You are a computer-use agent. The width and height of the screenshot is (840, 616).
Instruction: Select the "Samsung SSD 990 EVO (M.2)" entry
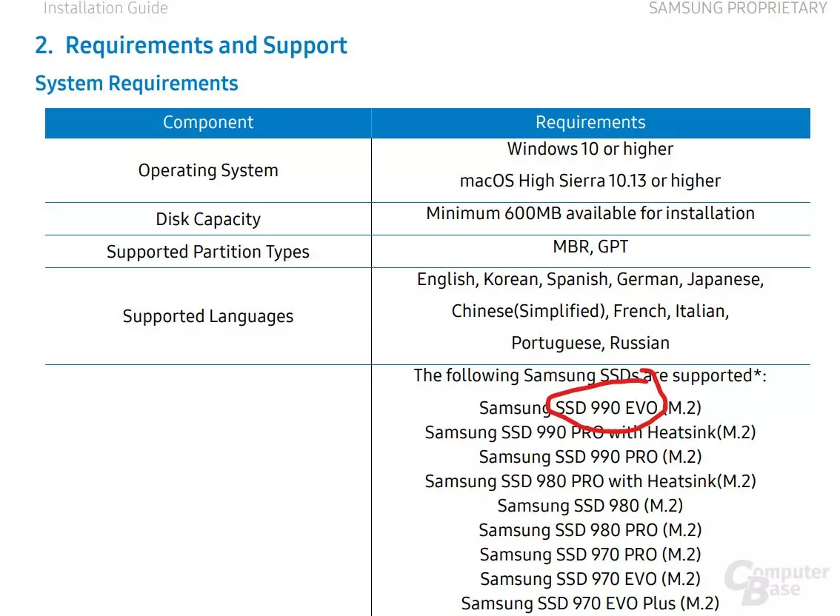(590, 408)
